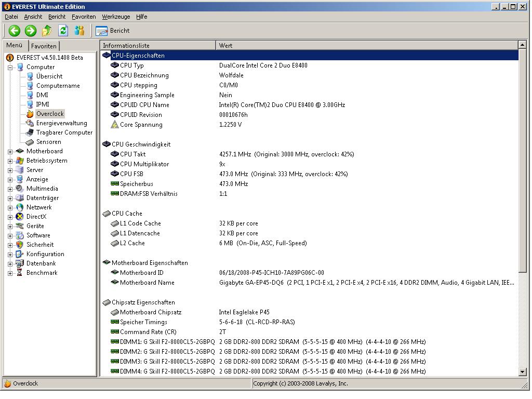Screen dimensions: 532x399
Task: Expand the Multimedia tree node
Action: (10, 189)
